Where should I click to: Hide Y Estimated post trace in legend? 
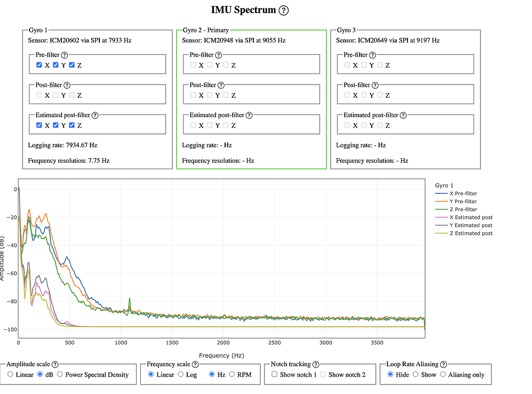470,225
